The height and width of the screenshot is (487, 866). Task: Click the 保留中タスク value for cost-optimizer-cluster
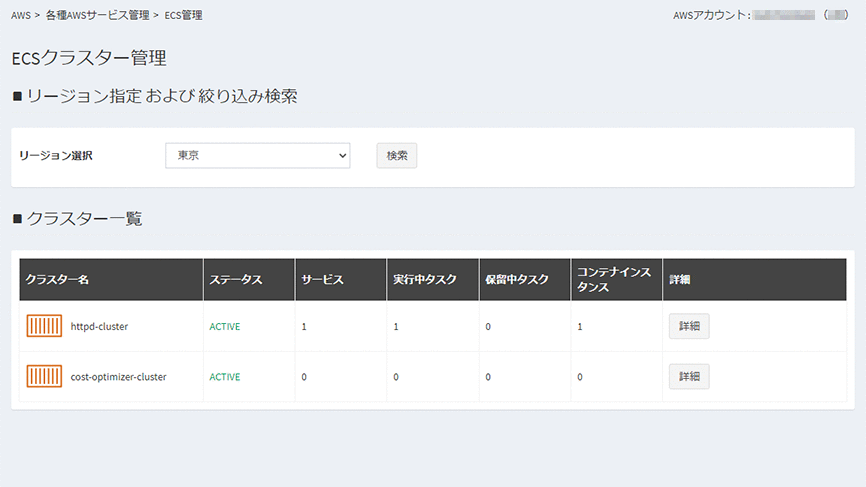coord(488,377)
